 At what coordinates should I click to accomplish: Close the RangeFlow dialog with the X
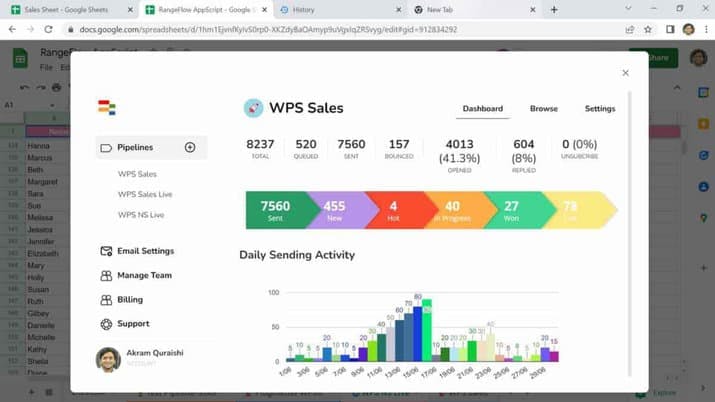[x=626, y=73]
